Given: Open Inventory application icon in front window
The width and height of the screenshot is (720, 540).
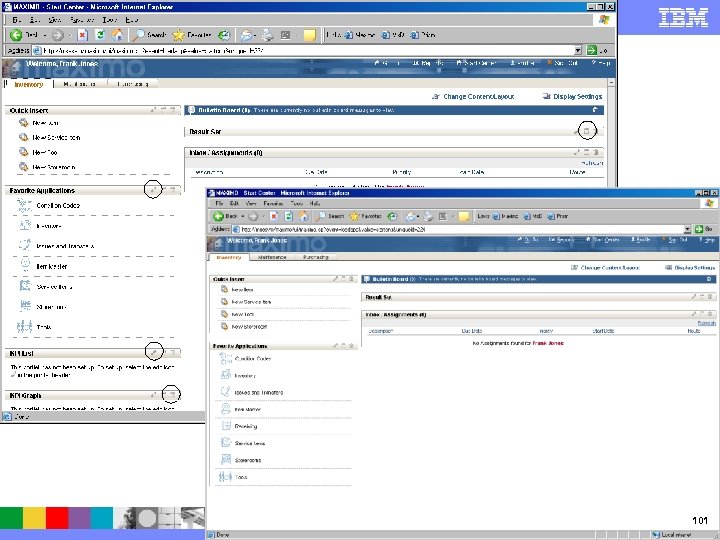Looking at the screenshot, I should point(225,375).
